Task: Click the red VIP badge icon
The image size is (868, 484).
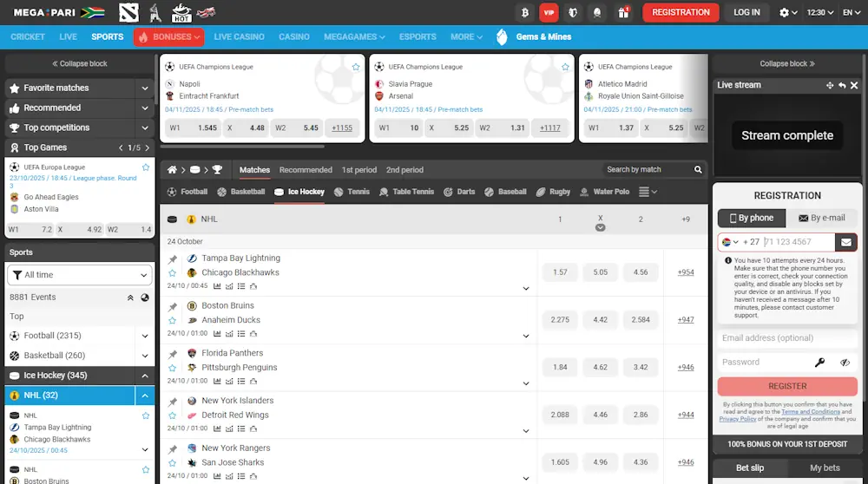Action: pyautogui.click(x=549, y=12)
